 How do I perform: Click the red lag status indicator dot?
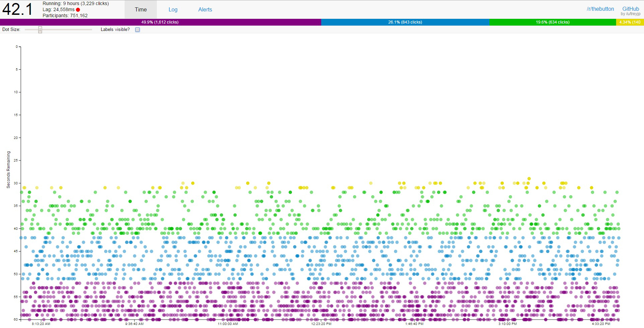tap(78, 10)
